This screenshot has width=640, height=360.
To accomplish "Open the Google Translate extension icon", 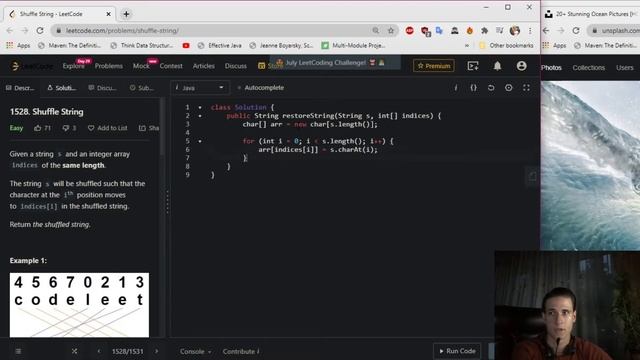I will pyautogui.click(x=439, y=31).
